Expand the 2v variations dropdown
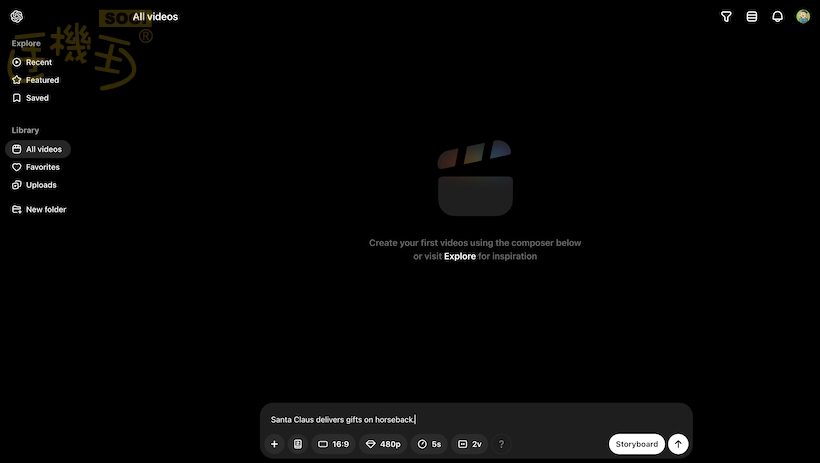The width and height of the screenshot is (820, 463). (470, 444)
